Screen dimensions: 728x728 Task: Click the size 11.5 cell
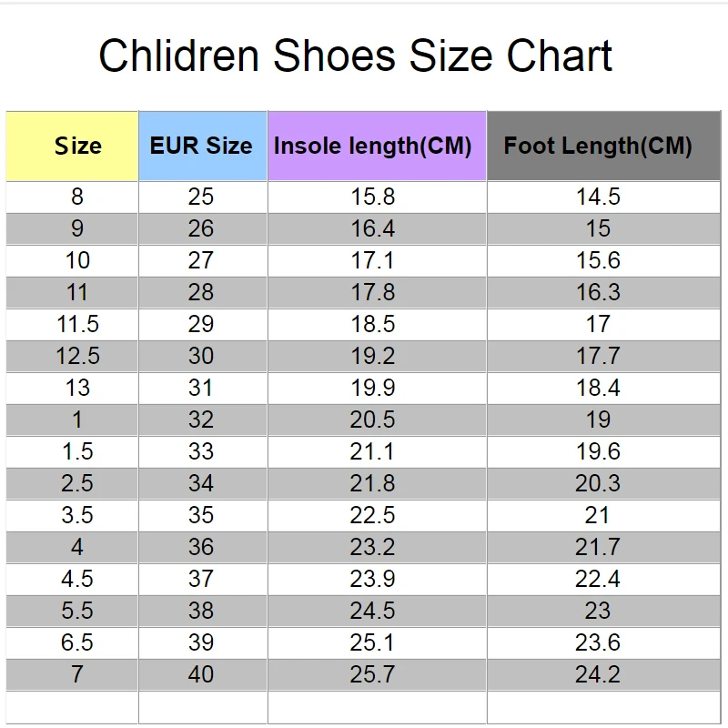tap(77, 324)
